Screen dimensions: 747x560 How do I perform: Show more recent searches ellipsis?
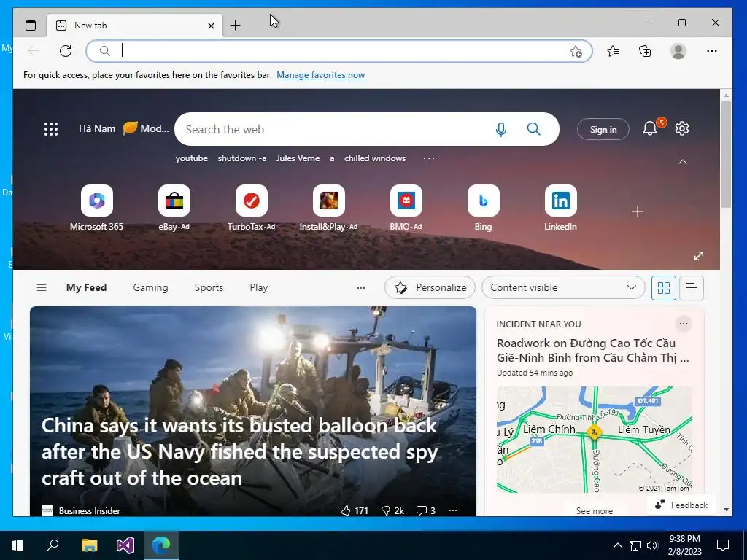click(x=429, y=158)
